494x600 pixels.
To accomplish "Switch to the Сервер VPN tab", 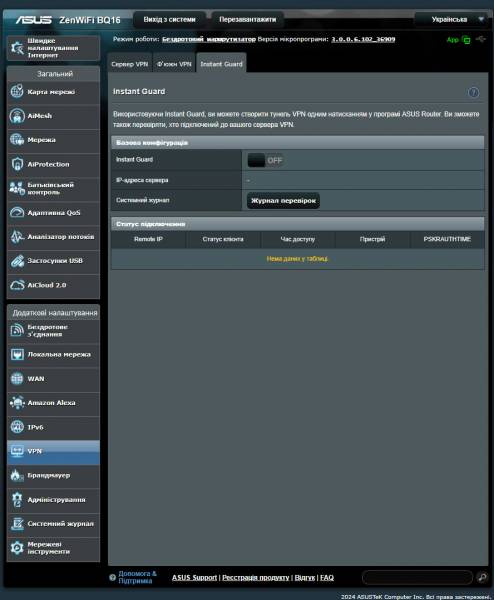I will (x=130, y=64).
